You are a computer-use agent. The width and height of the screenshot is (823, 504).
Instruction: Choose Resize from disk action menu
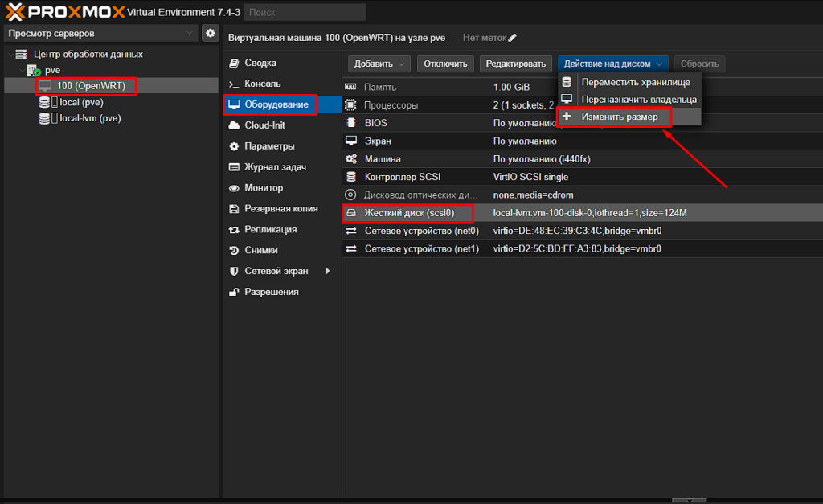620,117
